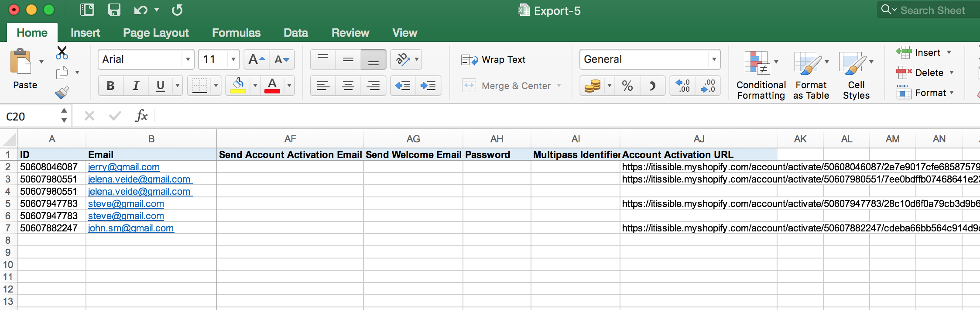Click the Save icon in title bar

tap(114, 10)
